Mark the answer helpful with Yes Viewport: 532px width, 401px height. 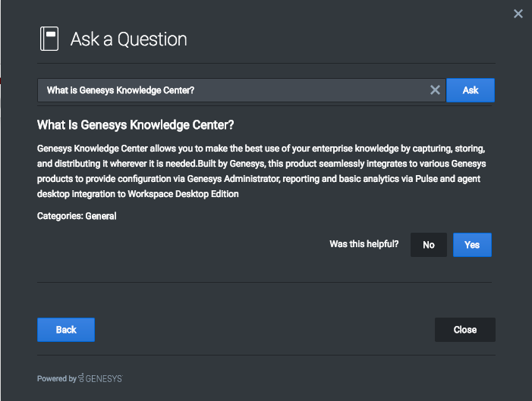[x=472, y=245]
